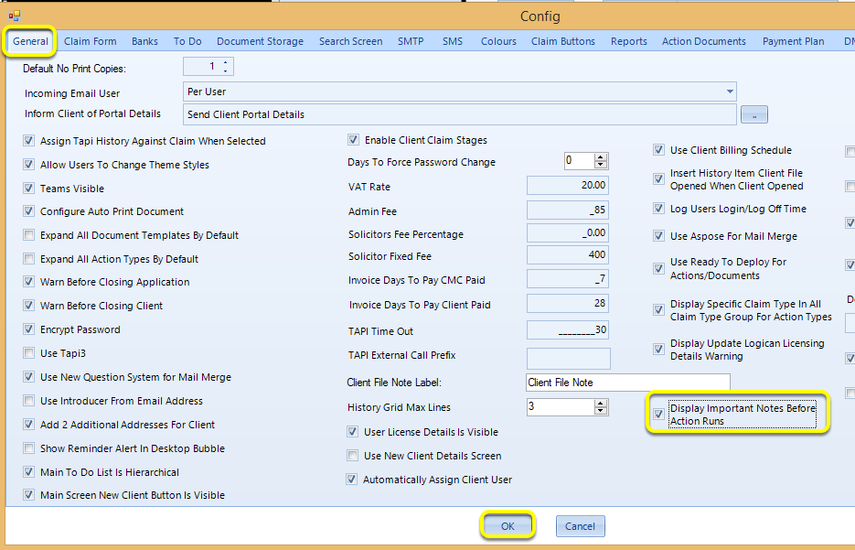Uncheck Display Important Notes Before Action Runs

(x=659, y=414)
